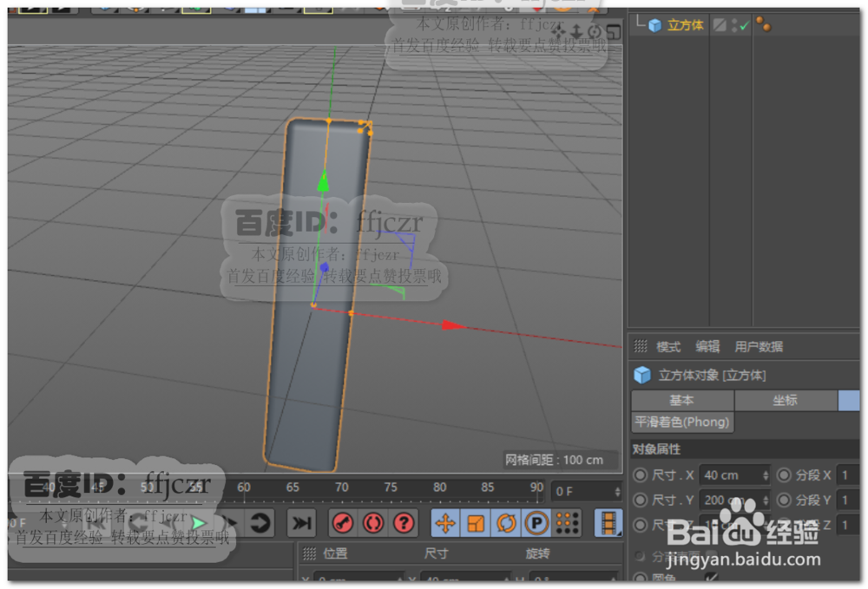This screenshot has width=868, height=589.
Task: Click the 尺寸 . Y field showing 200 cm
Action: [x=734, y=500]
